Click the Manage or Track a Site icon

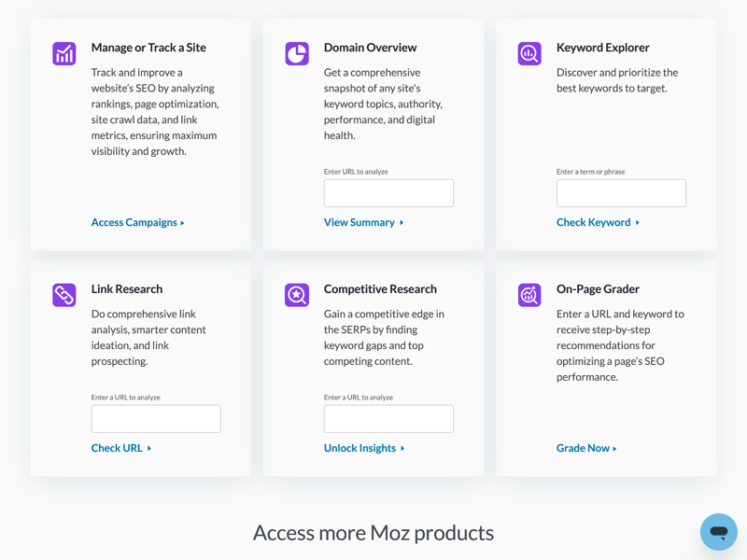(64, 53)
